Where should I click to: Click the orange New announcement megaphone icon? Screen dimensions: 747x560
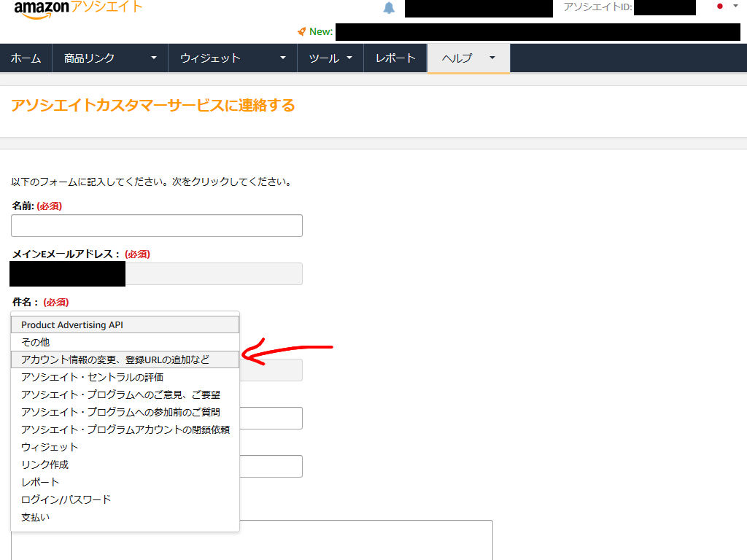302,31
